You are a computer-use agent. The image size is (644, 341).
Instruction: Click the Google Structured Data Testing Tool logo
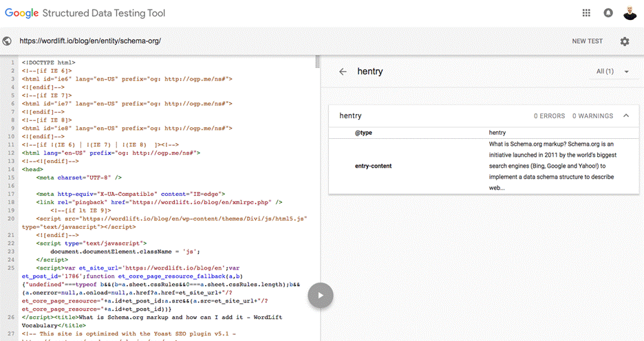[x=85, y=13]
